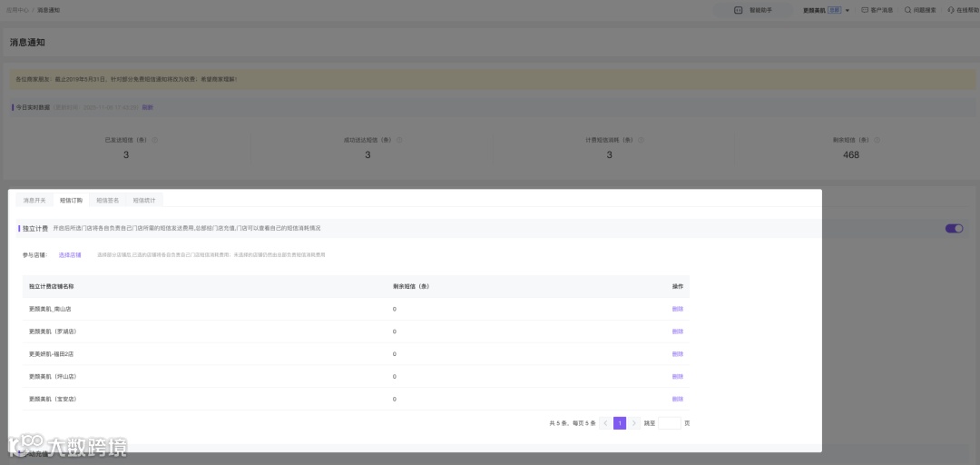The height and width of the screenshot is (465, 980).
Task: Click the 更颜美肌（宝安店）store name
Action: click(x=54, y=400)
